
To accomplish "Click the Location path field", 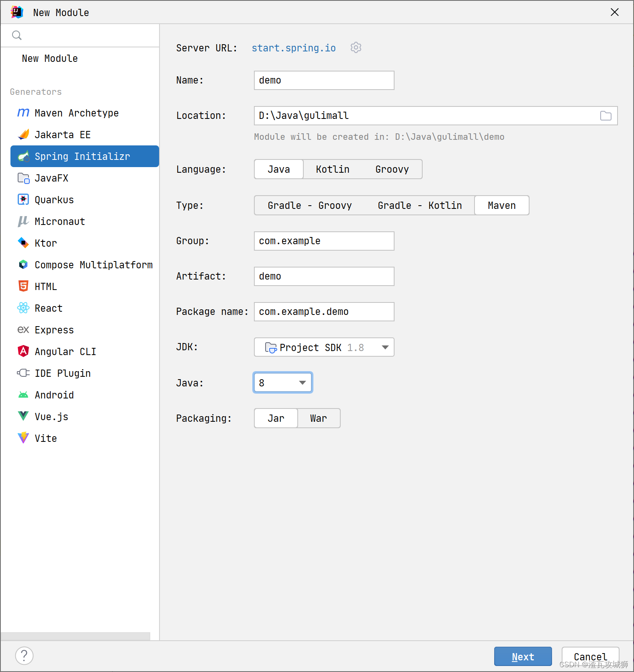I will click(436, 116).
